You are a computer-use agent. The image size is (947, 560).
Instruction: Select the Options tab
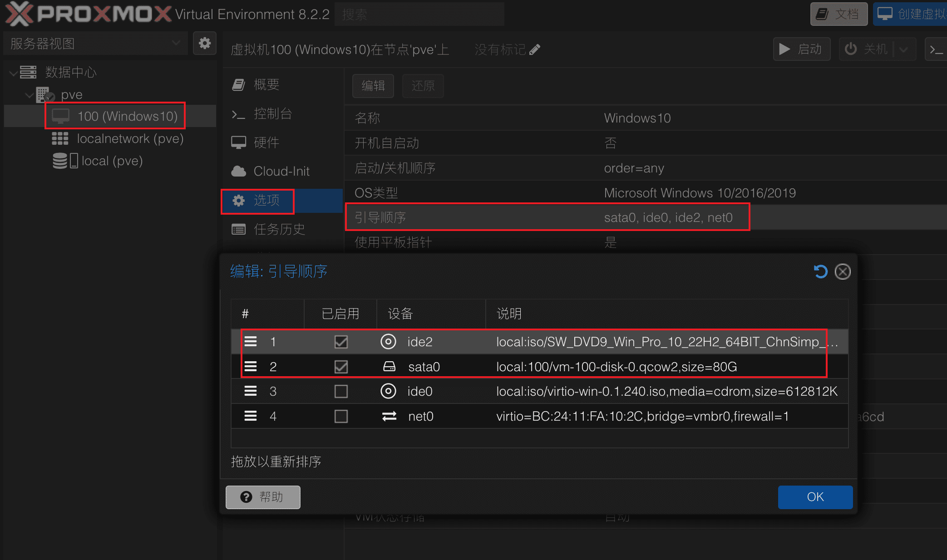[x=282, y=200]
